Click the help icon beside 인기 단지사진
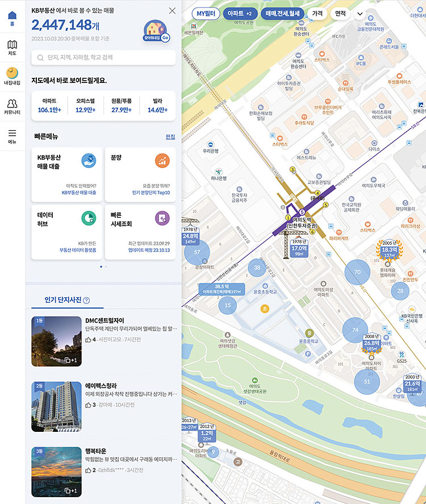 click(86, 300)
